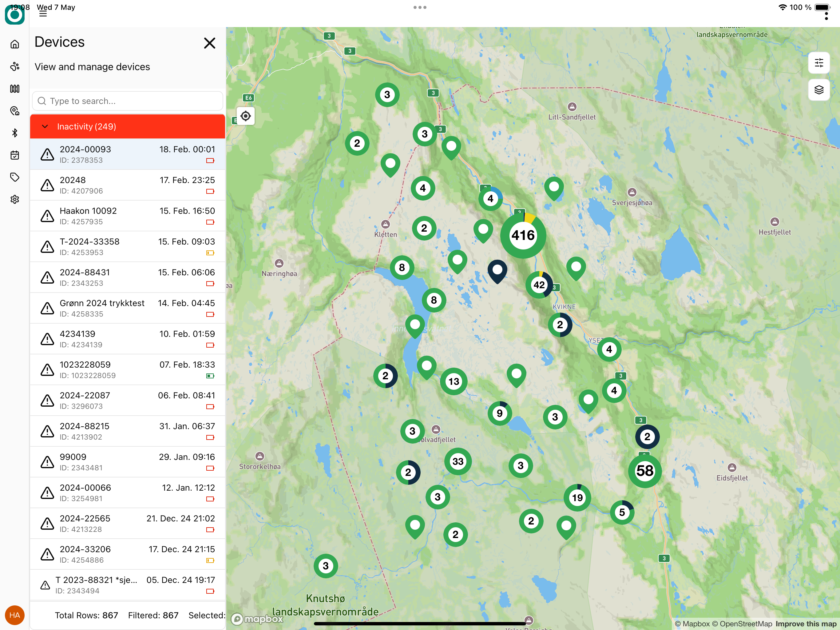Screen dimensions: 840x630
Task: Click the © Mapbox attribution link
Action: 692,624
